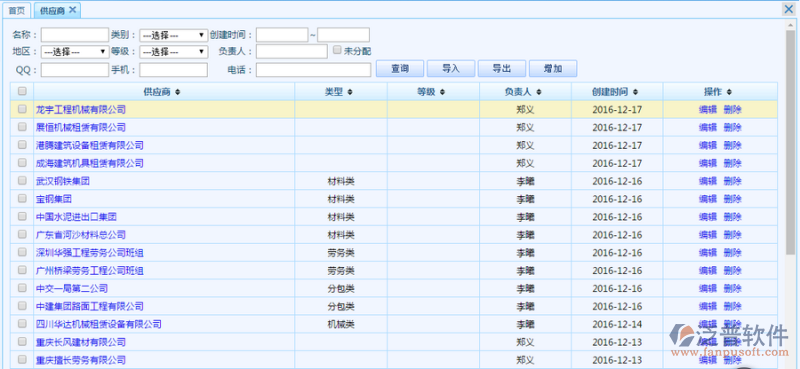800x369 pixels.
Task: Focus the 创建时间 end date field
Action: pyautogui.click(x=343, y=35)
